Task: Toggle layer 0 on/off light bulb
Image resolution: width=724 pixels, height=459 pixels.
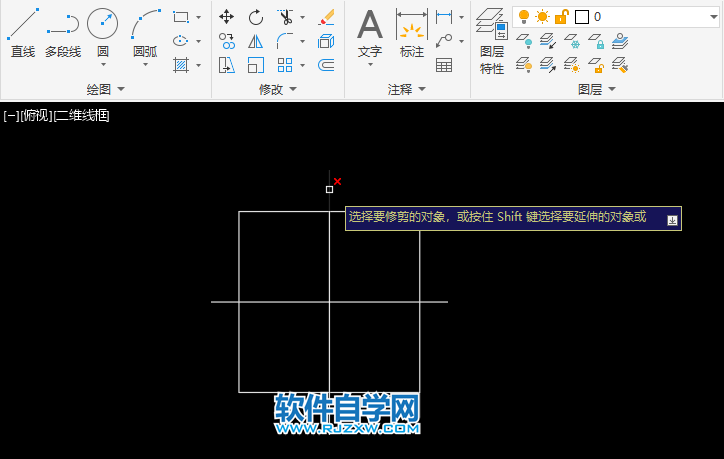Action: tap(524, 17)
